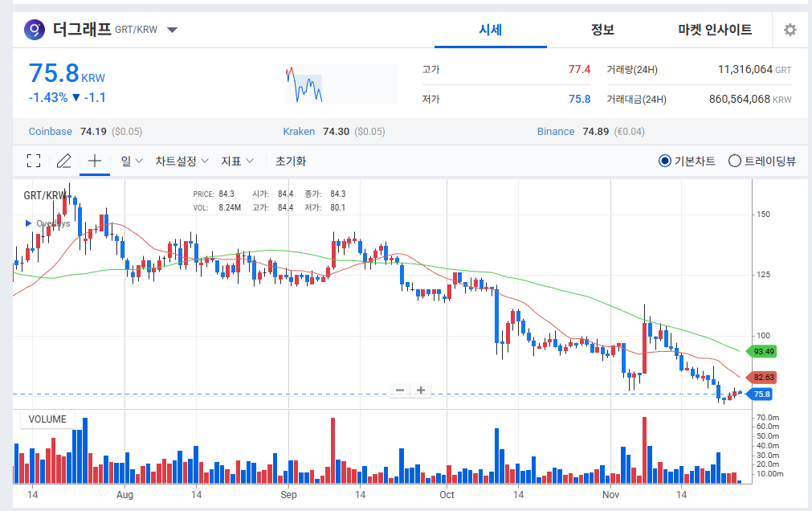Click the 93.49 green moving average tag

[761, 351]
